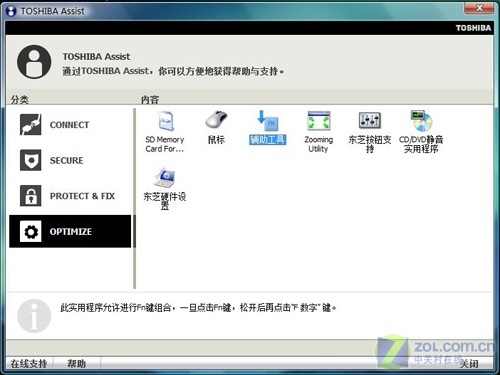Open CD/DVD静音实用程序 disc icon
Screen dimensions: 500x375
coord(421,120)
